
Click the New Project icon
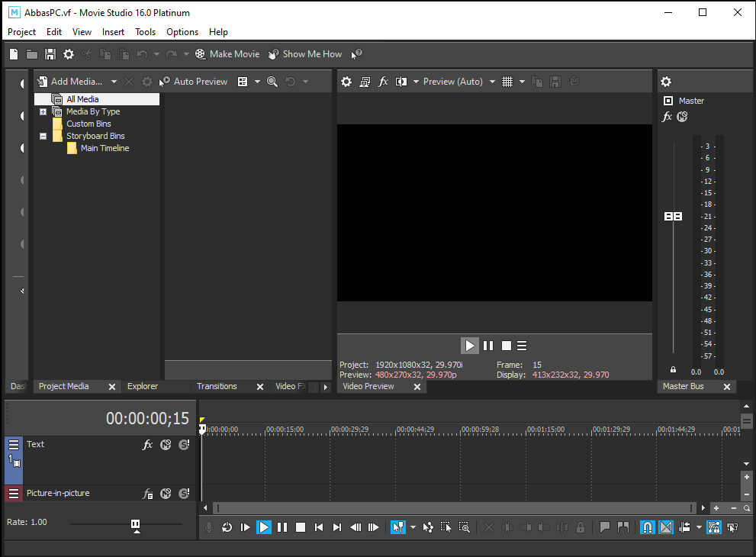pos(14,54)
